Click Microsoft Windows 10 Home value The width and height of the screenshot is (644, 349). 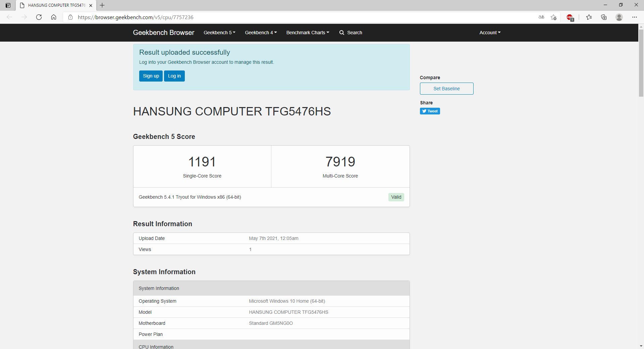click(287, 301)
